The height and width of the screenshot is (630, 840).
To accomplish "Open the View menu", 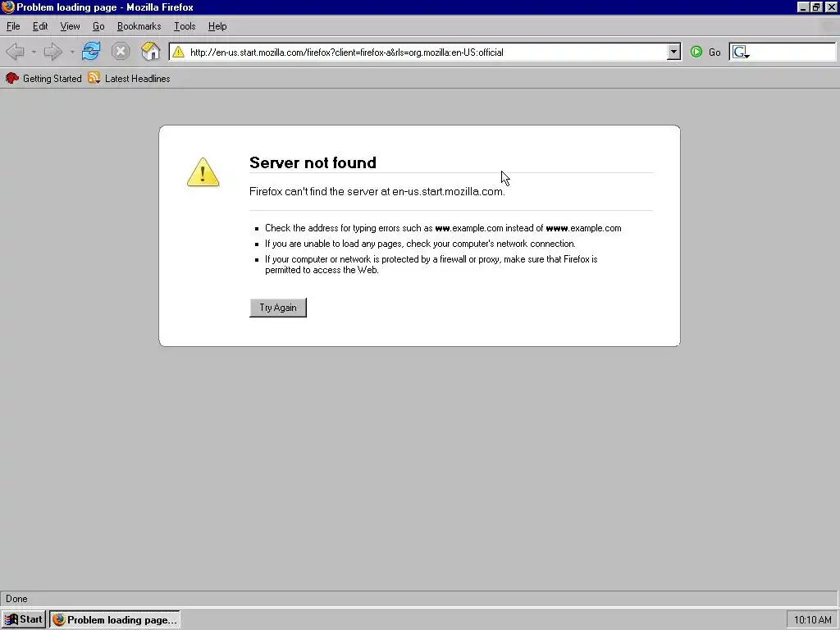I will coord(71,26).
